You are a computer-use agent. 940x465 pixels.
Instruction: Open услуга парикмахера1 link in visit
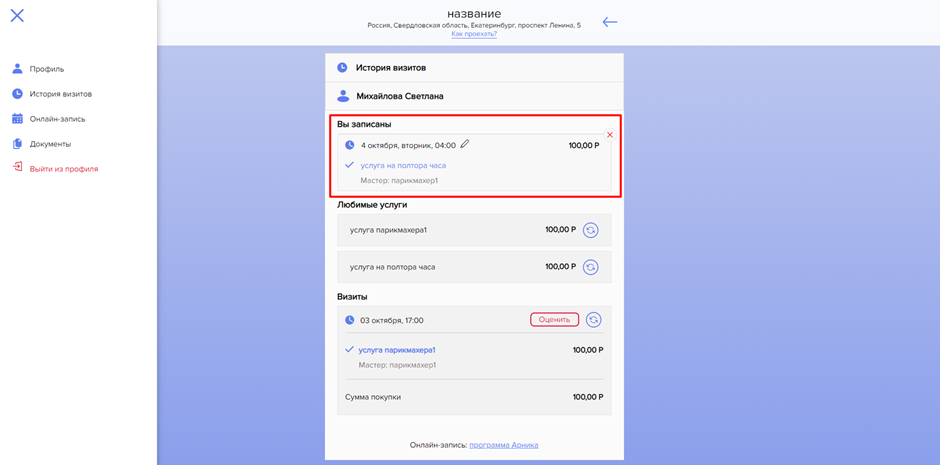(396, 350)
